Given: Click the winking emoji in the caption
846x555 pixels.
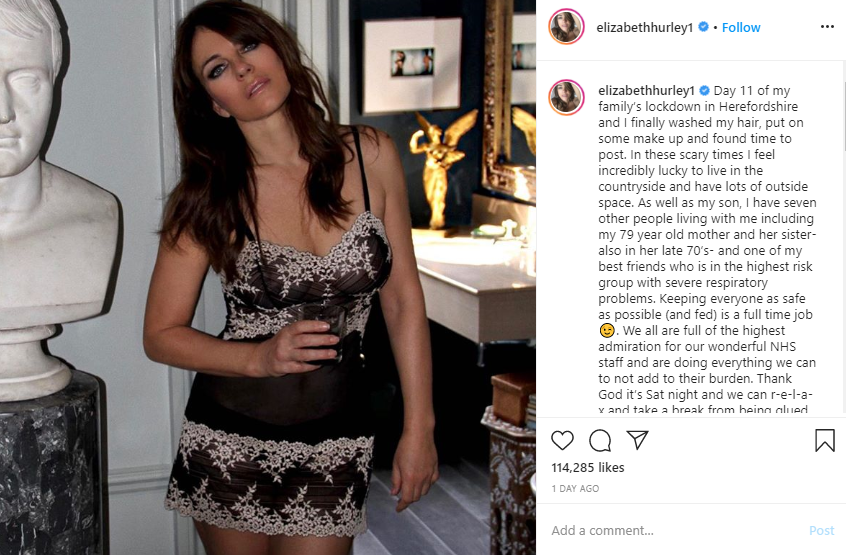Looking at the screenshot, I should pos(606,331).
